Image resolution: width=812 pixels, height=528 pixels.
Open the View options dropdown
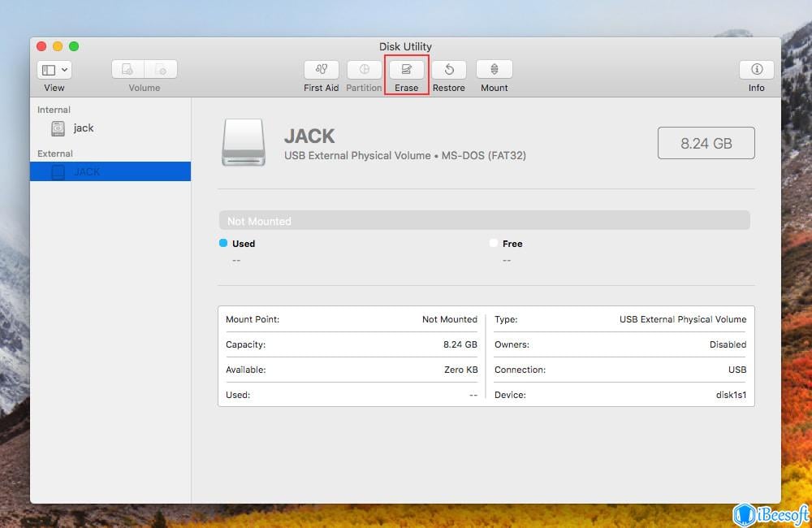pyautogui.click(x=54, y=70)
